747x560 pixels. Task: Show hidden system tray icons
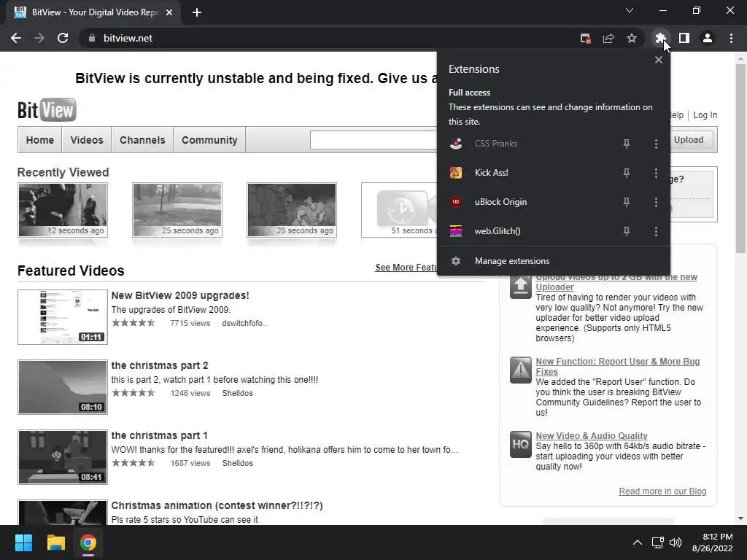point(637,542)
